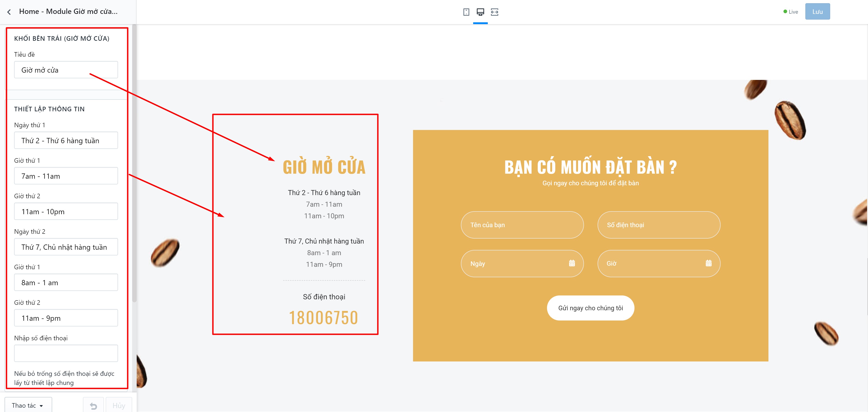Click the undo arrow icon
The image size is (868, 412).
[x=93, y=406]
